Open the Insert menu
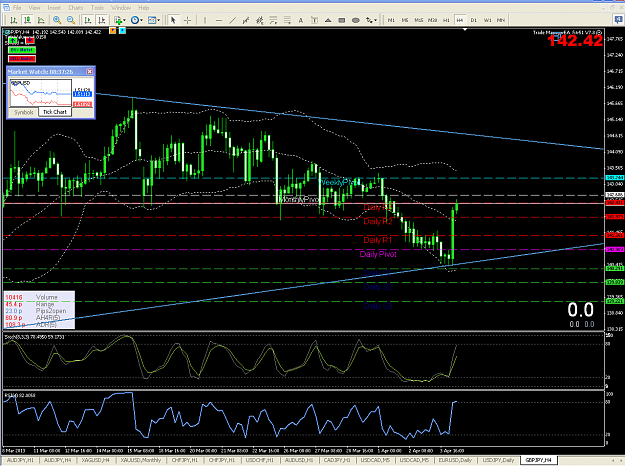Image resolution: width=625 pixels, height=466 pixels. point(54,8)
